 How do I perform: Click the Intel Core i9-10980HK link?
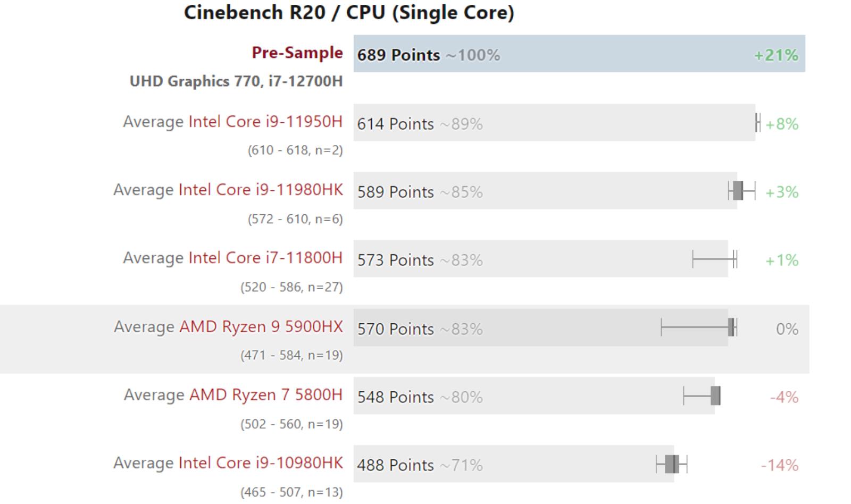pos(260,463)
